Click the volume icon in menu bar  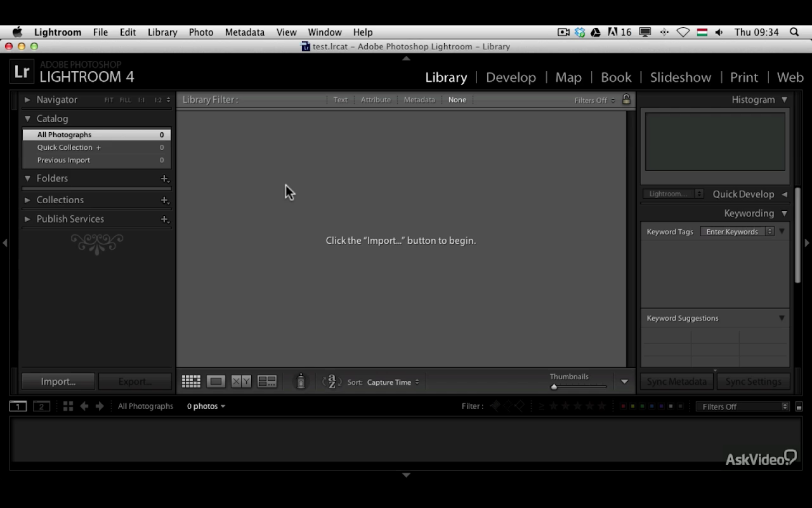click(719, 32)
